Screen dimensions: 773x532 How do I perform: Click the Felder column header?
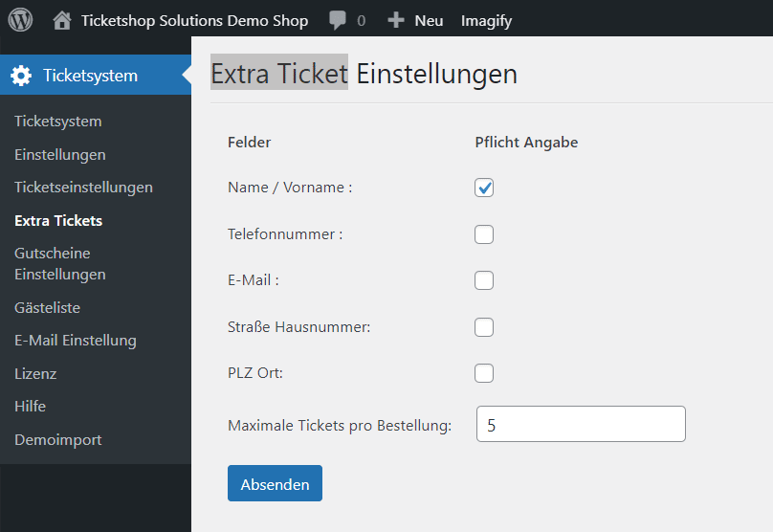pyautogui.click(x=250, y=143)
